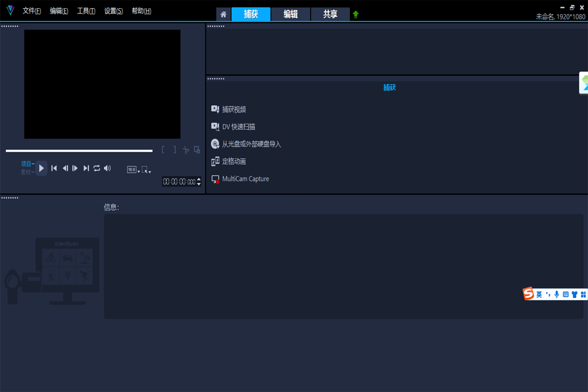
Task: Step back to the previous frame
Action: point(65,168)
